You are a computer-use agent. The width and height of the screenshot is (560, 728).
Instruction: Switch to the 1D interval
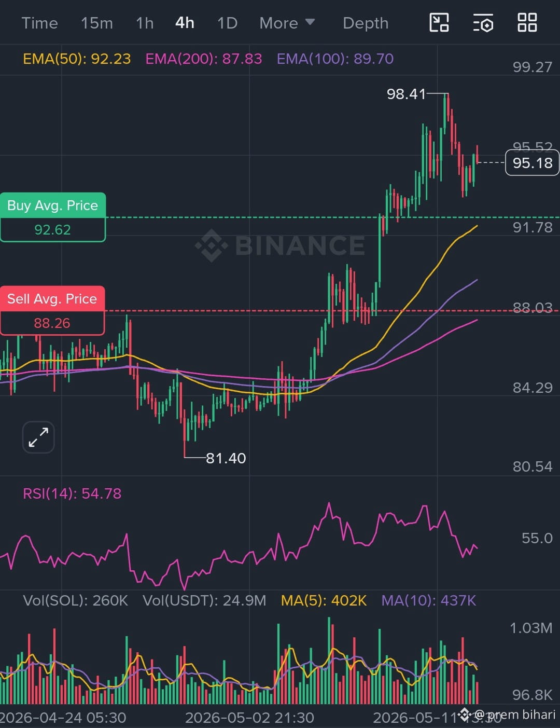pos(227,23)
